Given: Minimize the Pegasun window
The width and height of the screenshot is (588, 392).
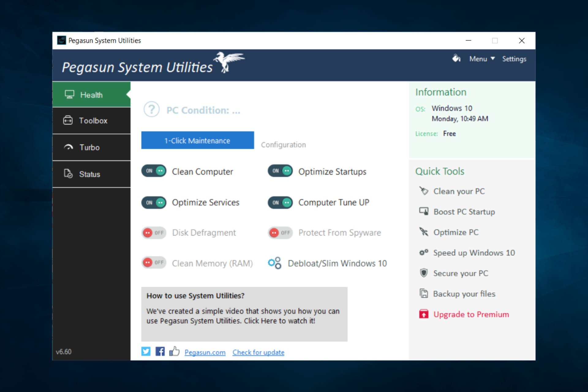Looking at the screenshot, I should pos(468,40).
